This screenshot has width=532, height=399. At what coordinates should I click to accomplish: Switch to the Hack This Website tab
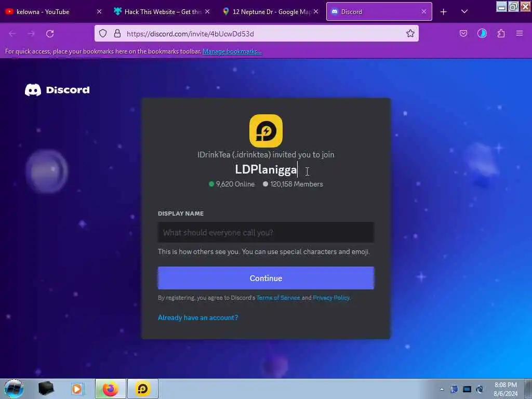[159, 11]
